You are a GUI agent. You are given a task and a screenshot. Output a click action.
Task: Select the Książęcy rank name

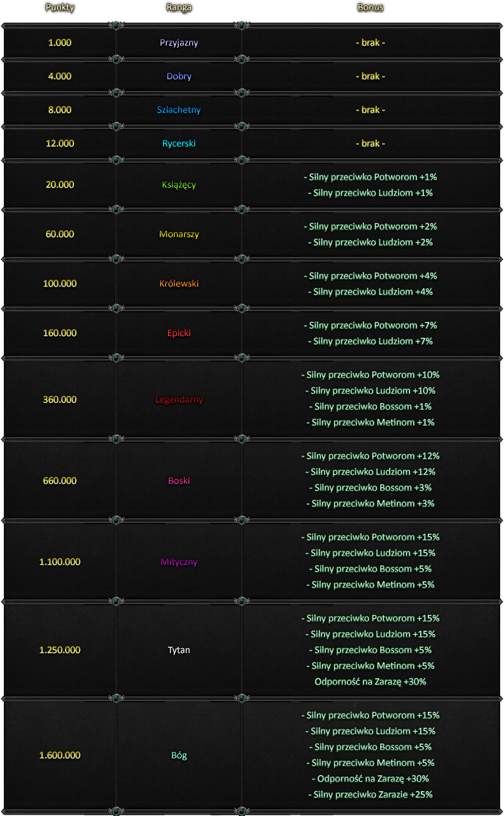point(179,185)
